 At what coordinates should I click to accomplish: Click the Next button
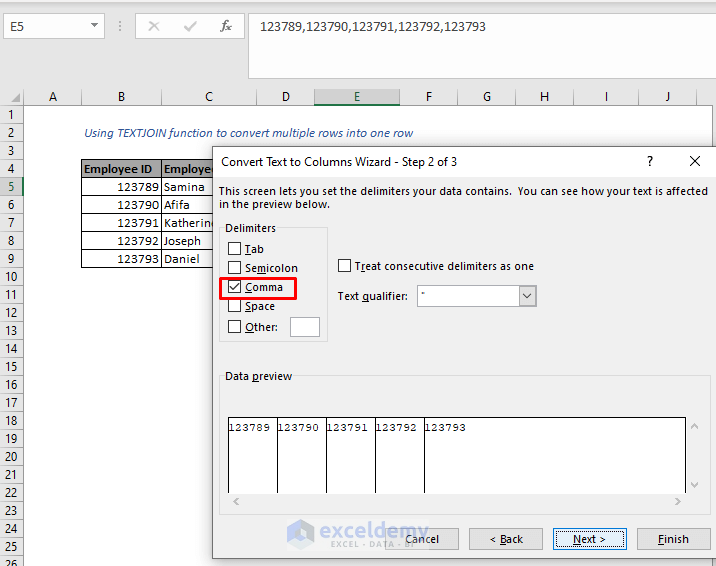coord(589,540)
